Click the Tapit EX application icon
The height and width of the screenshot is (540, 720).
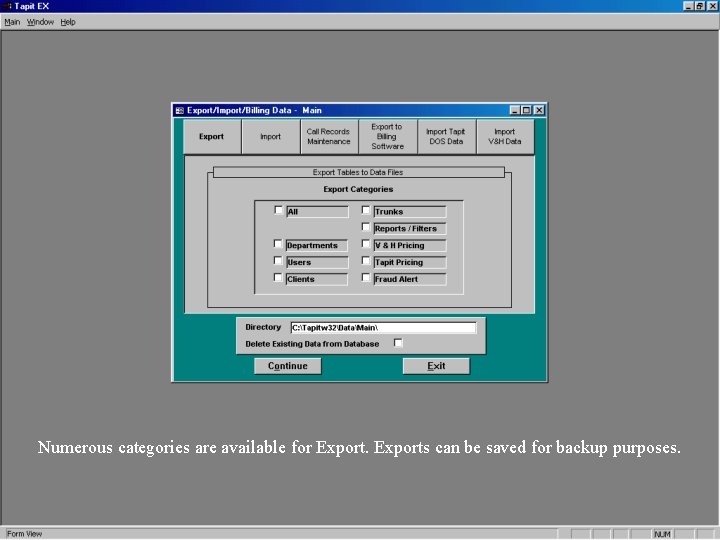click(6, 6)
